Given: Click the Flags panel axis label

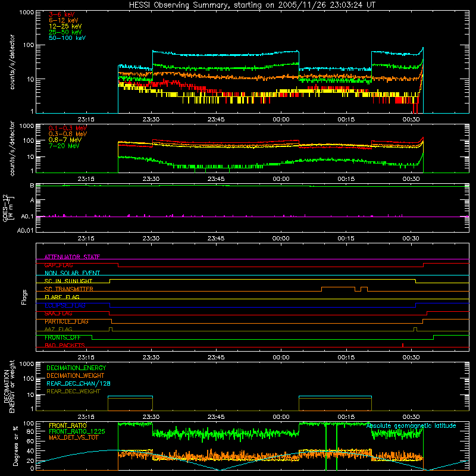Looking at the screenshot, I should coord(24,297).
